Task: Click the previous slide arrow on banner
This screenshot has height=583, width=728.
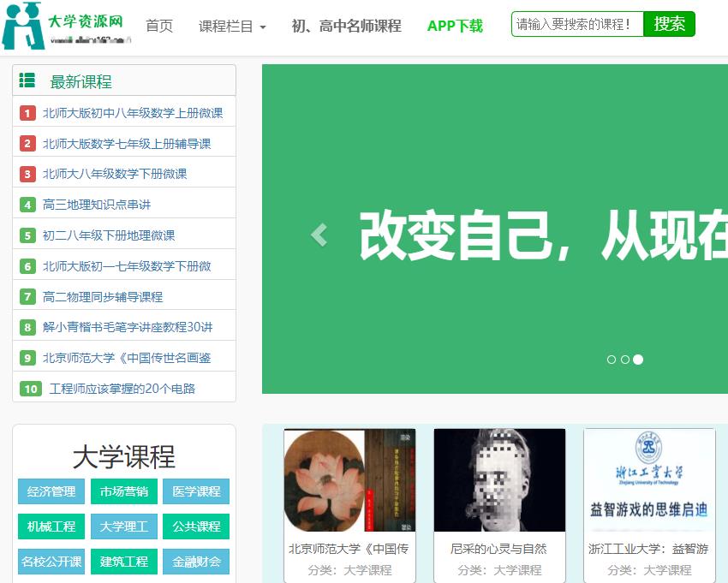Action: [x=319, y=234]
